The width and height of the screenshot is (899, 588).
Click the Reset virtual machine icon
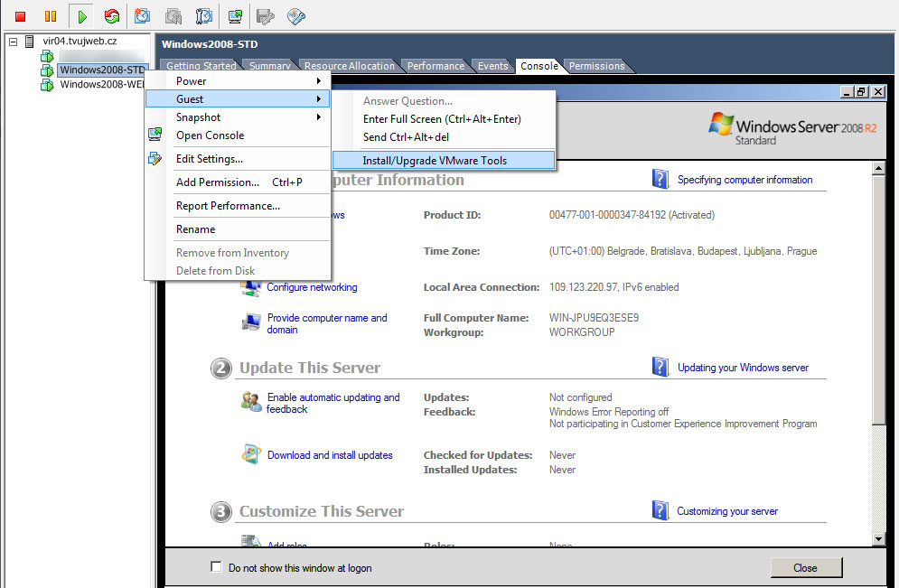111,16
